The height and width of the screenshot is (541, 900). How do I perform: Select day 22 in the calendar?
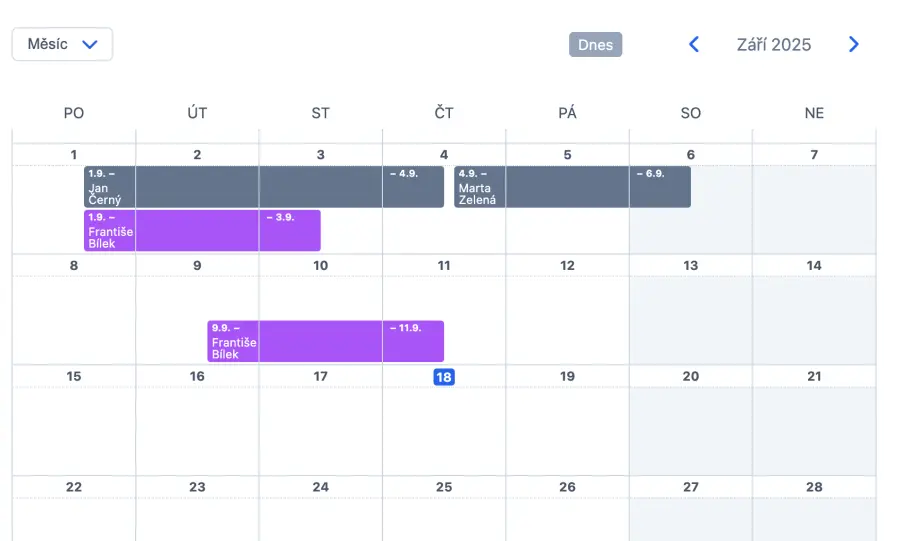(74, 487)
